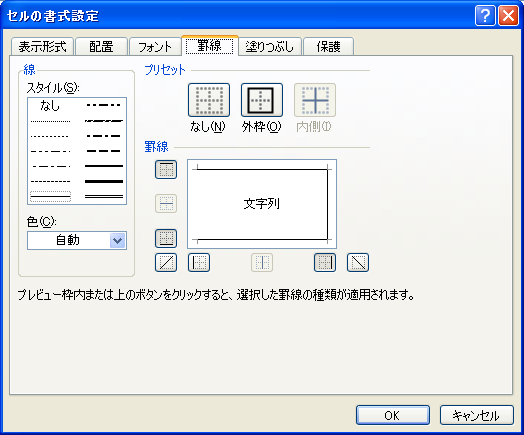This screenshot has width=524, height=435.
Task: Select the slanted dash-dot line style
Action: tap(104, 121)
